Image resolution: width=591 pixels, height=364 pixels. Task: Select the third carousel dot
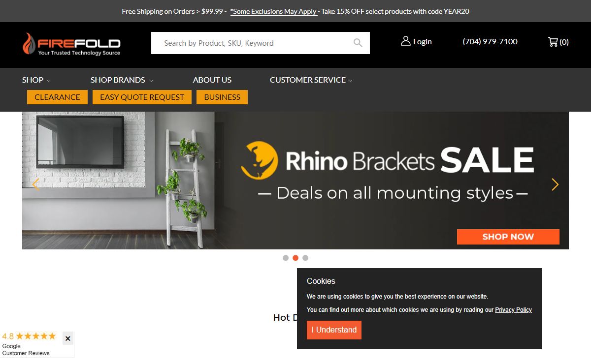click(305, 258)
